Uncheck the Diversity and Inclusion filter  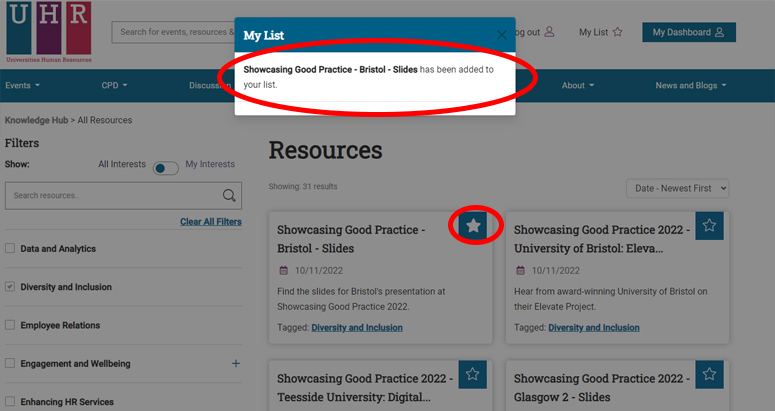click(x=10, y=287)
